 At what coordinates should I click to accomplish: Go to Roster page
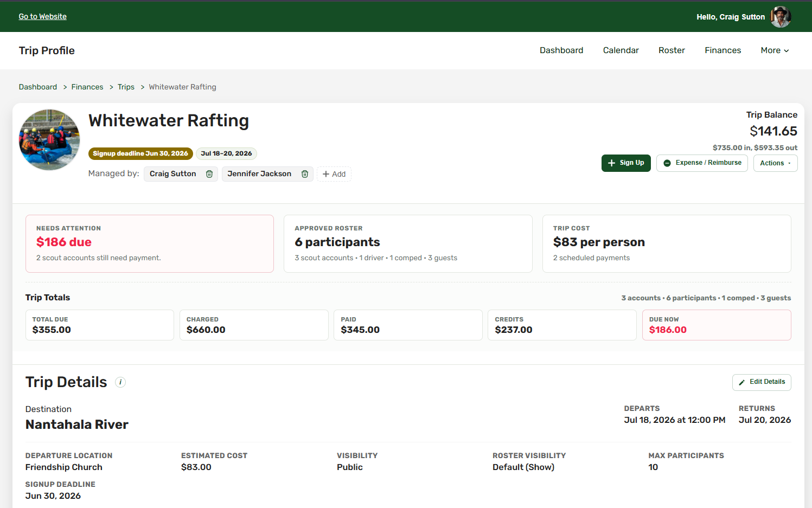672,50
